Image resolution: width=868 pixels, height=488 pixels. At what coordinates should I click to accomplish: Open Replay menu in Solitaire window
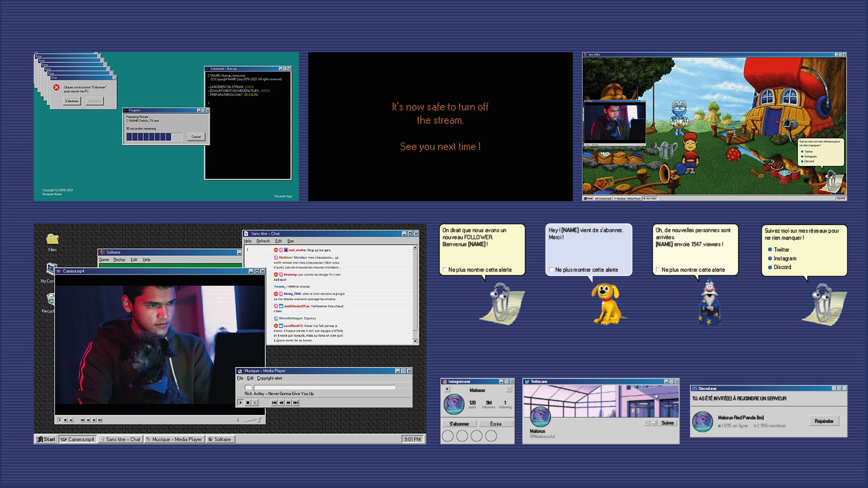[x=119, y=260]
